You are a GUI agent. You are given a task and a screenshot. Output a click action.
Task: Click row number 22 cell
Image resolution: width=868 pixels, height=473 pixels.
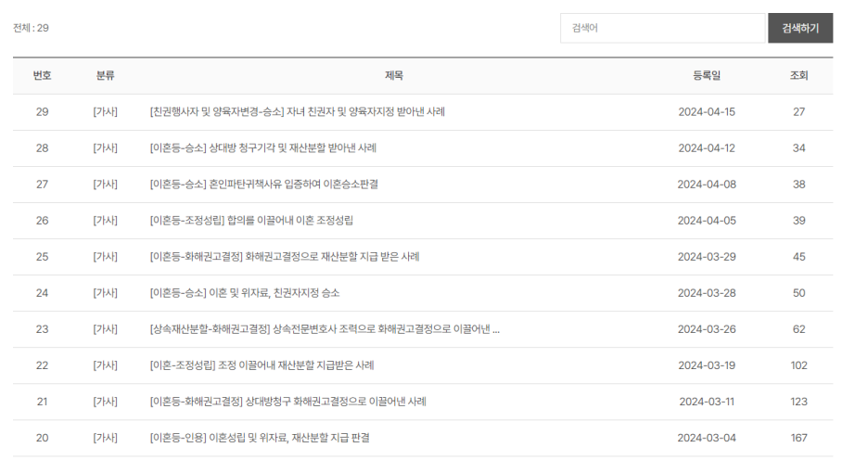[x=42, y=365]
